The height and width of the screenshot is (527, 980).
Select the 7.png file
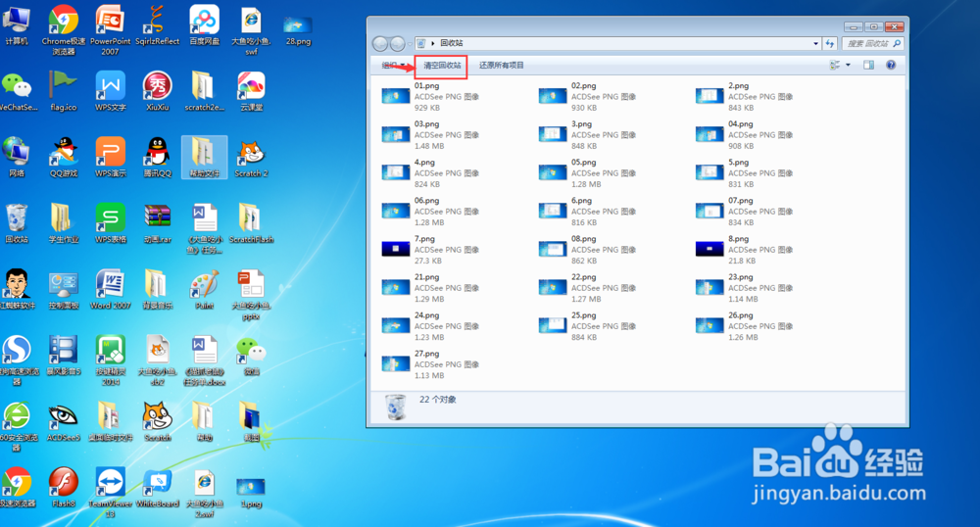tap(431, 249)
